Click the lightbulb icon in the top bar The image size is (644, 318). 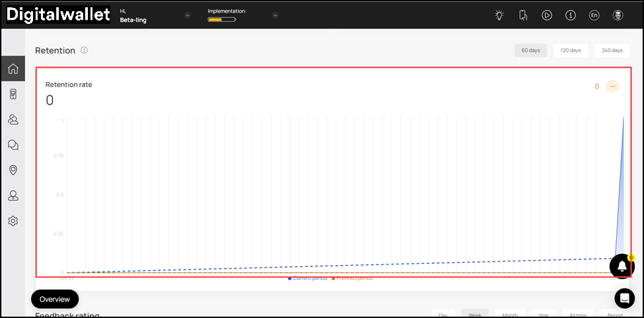click(x=499, y=15)
